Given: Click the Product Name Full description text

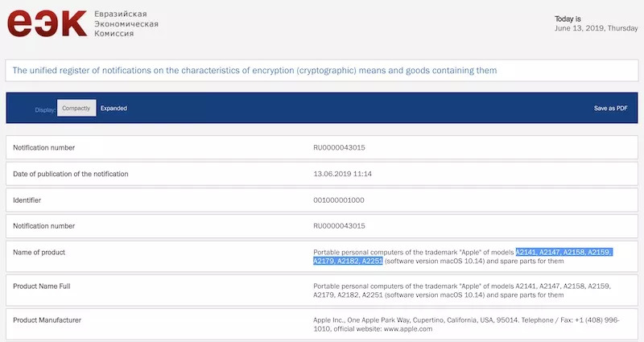Looking at the screenshot, I should pos(462,290).
